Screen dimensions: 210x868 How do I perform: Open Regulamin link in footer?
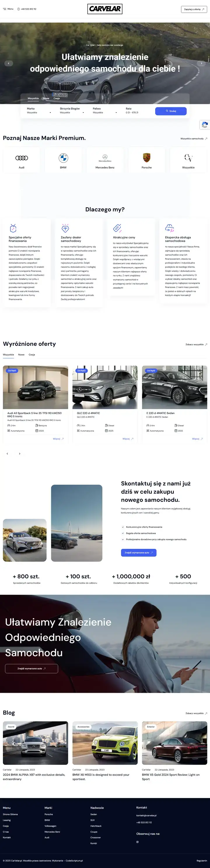(202, 861)
